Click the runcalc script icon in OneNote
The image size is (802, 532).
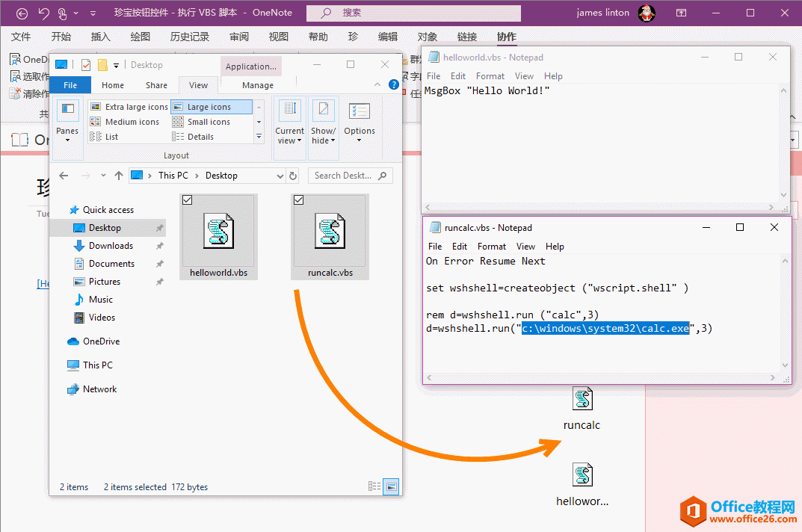582,400
